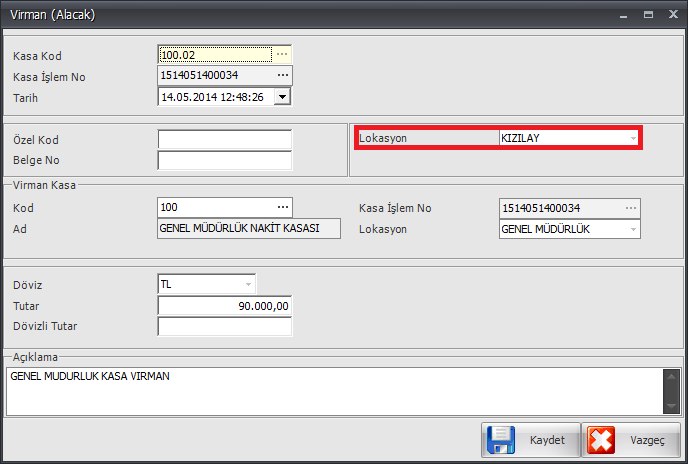Focus the empty Dövizli Tutar field
Viewport: 688px width, 464px height.
point(225,326)
